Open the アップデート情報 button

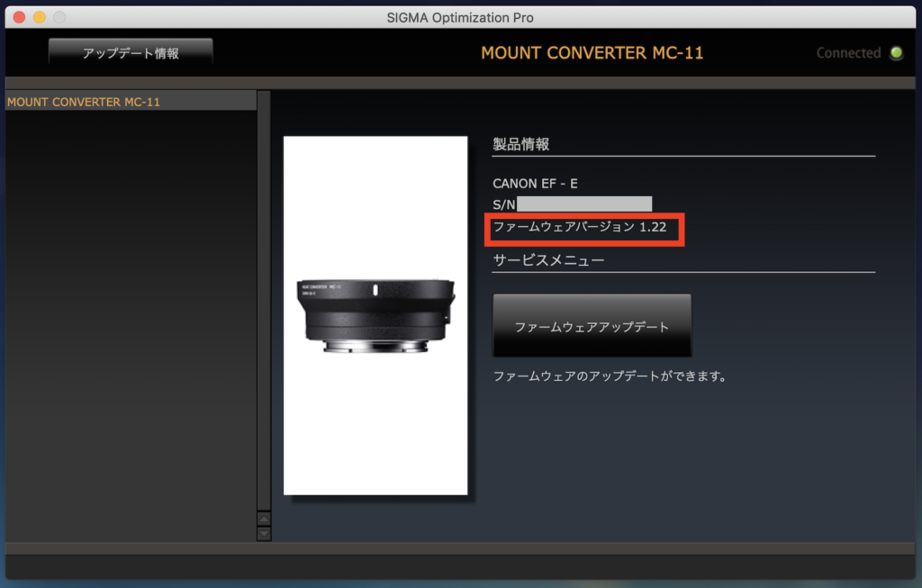point(131,52)
